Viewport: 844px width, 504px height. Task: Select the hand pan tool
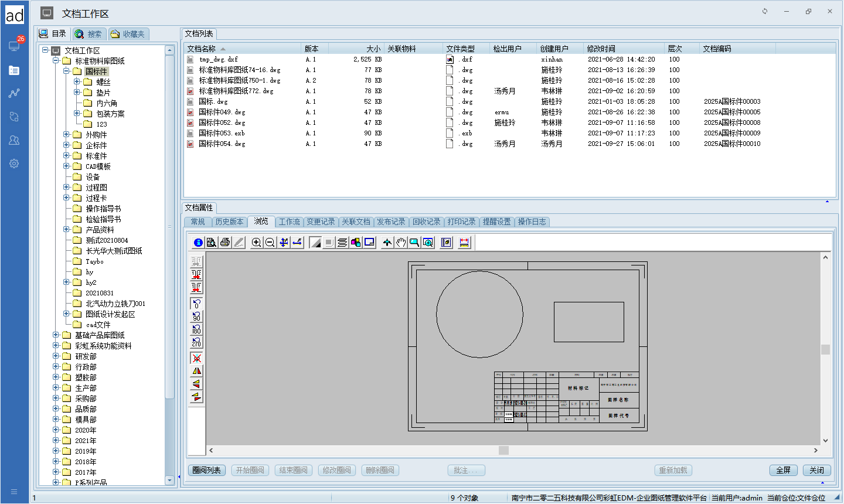401,243
